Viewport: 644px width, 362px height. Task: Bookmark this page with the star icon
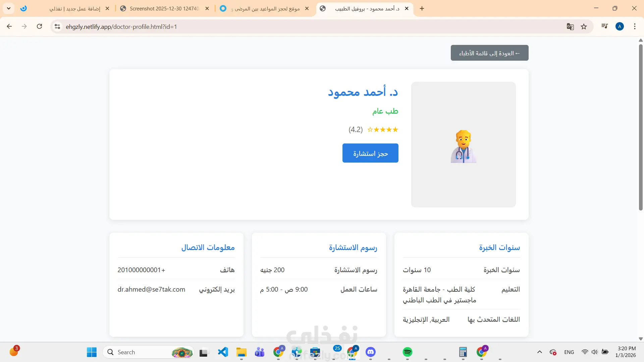click(x=584, y=26)
